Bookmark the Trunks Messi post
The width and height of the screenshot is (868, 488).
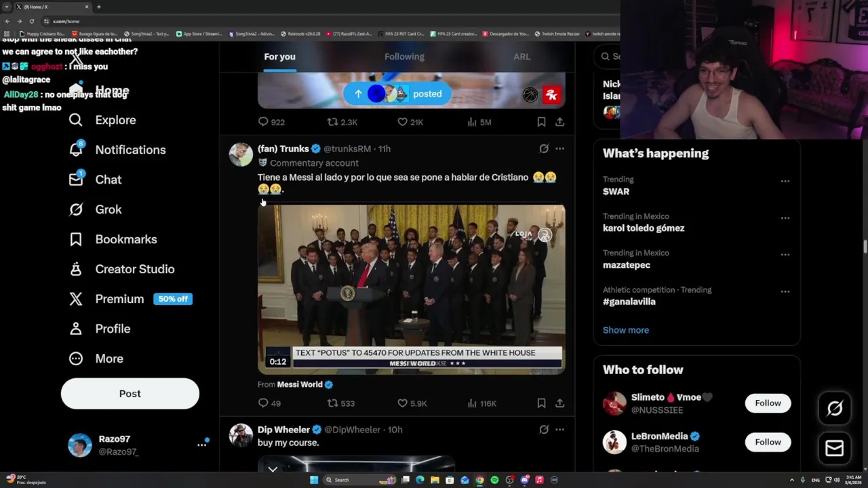pos(541,403)
